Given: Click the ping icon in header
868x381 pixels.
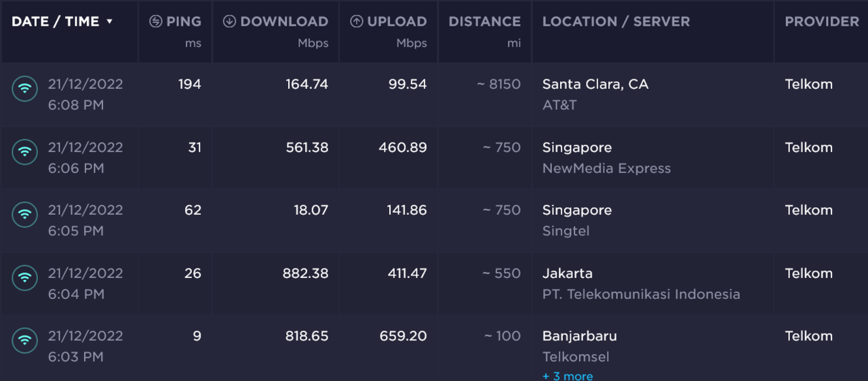Looking at the screenshot, I should 155,22.
